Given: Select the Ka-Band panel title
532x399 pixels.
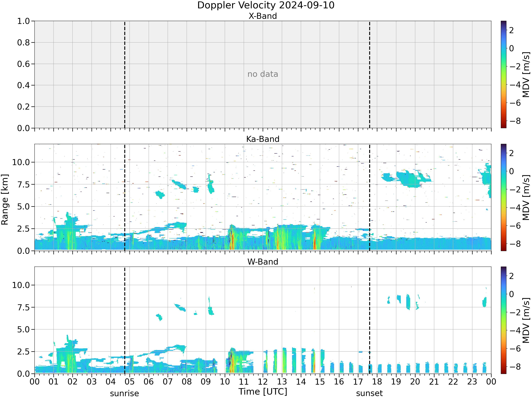Looking at the screenshot, I should coord(263,139).
